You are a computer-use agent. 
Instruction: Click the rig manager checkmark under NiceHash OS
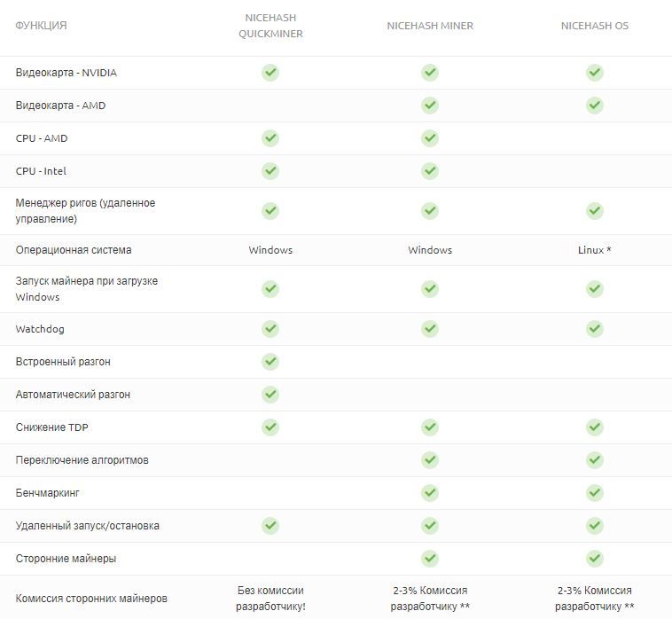click(x=595, y=211)
